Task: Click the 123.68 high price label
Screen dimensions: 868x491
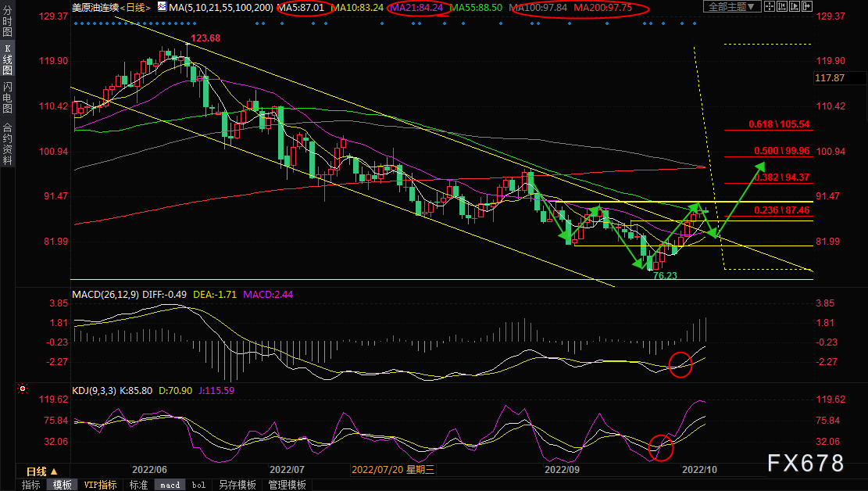Action: (205, 38)
